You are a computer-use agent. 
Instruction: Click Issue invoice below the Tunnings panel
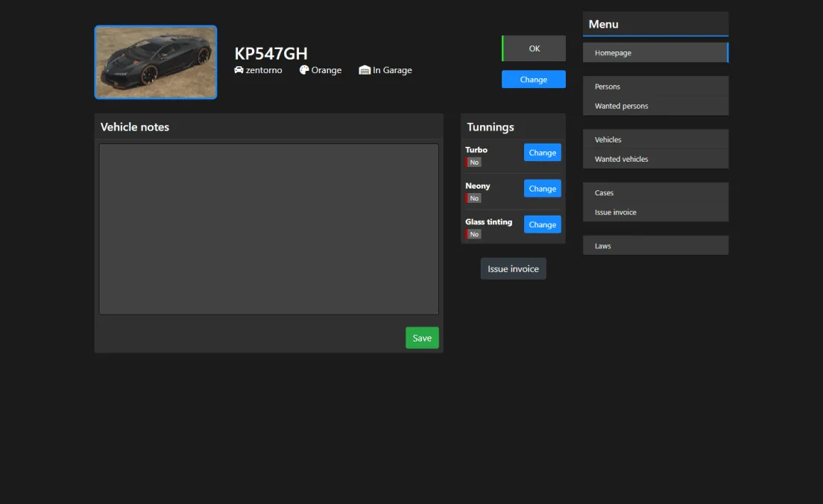(513, 268)
